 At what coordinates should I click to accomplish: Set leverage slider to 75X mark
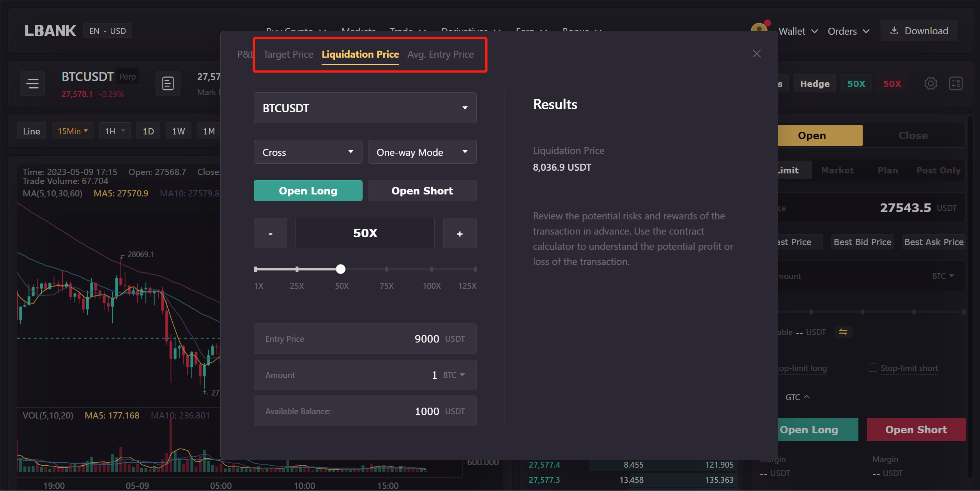[387, 269]
